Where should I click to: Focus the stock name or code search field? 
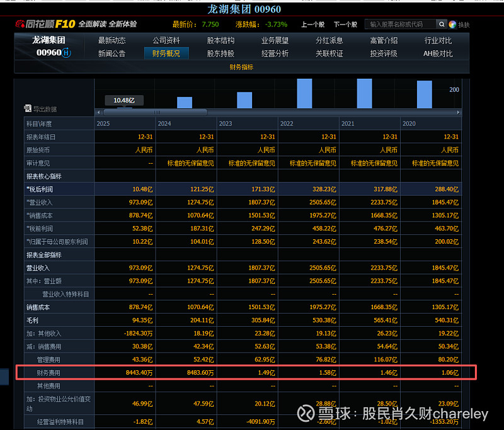[401, 25]
